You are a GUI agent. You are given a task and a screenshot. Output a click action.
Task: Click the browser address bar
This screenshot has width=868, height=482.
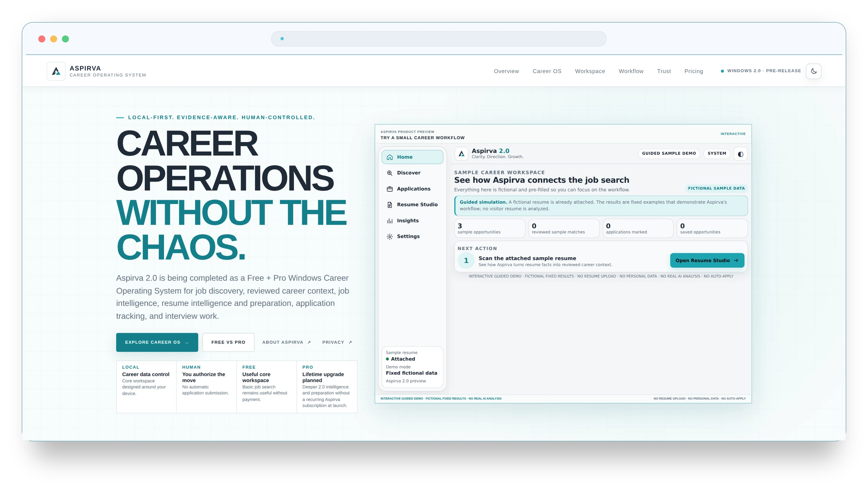click(x=438, y=39)
